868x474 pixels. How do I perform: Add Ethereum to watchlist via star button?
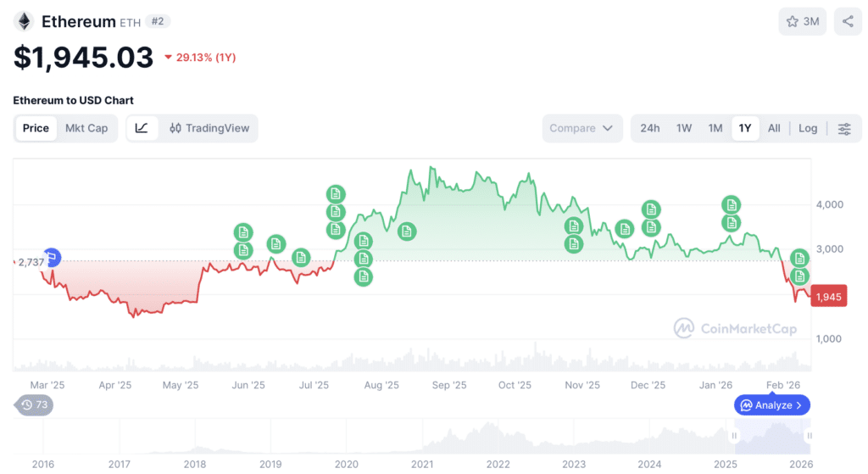click(802, 21)
